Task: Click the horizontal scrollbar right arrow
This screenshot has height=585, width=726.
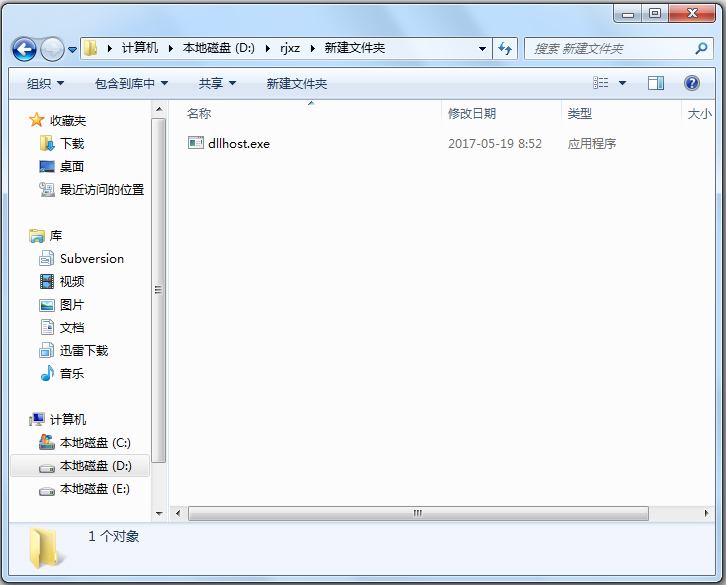Action: 706,513
